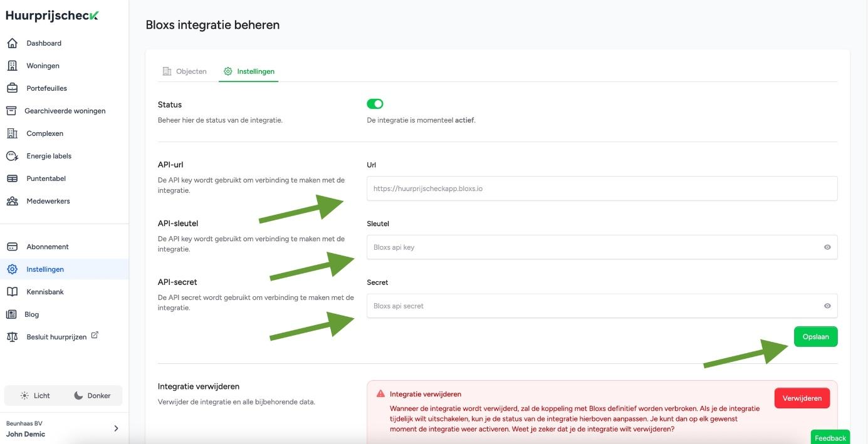868x444 pixels.
Task: Show the API key with eye icon
Action: coord(827,247)
